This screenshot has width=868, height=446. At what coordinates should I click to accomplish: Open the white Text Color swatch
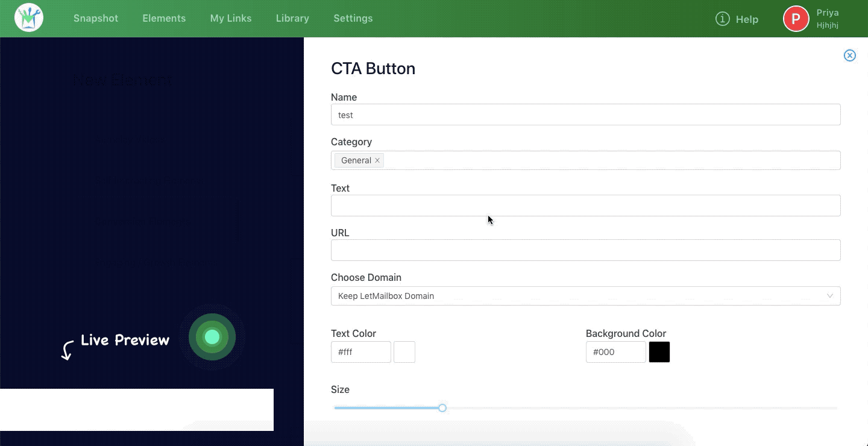coord(404,352)
